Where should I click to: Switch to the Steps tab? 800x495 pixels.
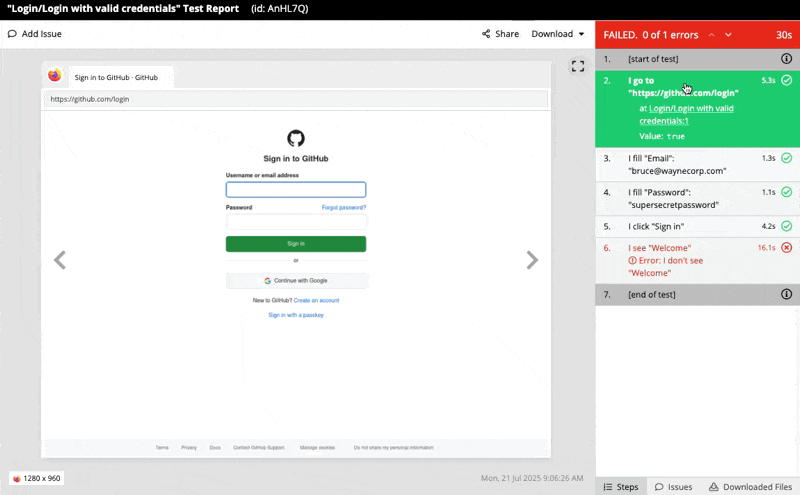(621, 487)
